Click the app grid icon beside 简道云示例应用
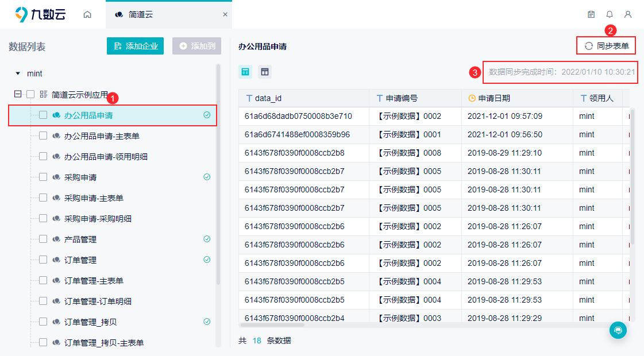The height and width of the screenshot is (356, 644). 44,94
